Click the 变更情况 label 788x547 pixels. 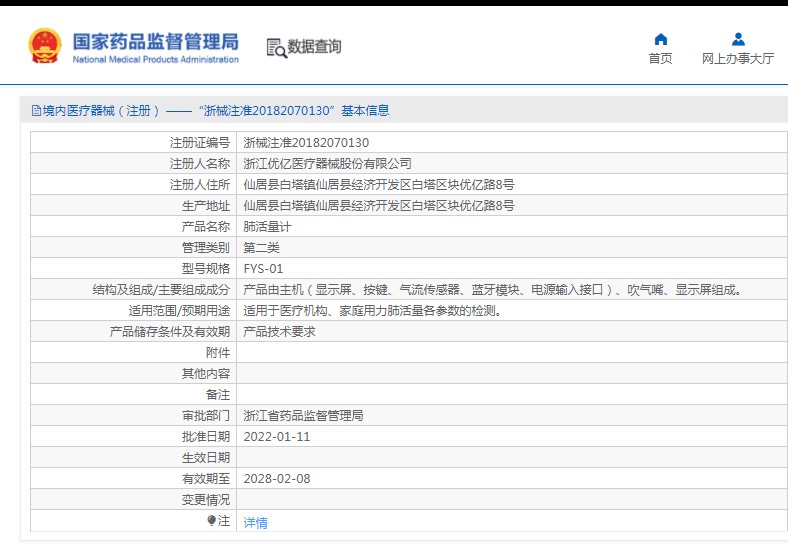pos(206,500)
